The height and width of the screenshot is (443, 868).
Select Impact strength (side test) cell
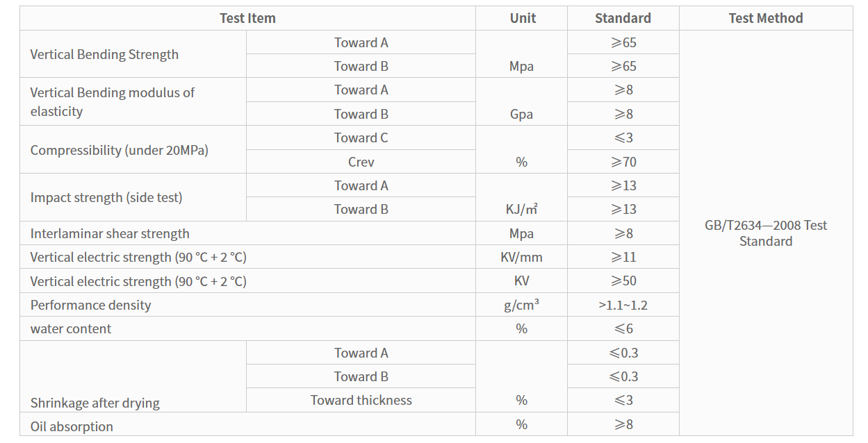(133, 197)
